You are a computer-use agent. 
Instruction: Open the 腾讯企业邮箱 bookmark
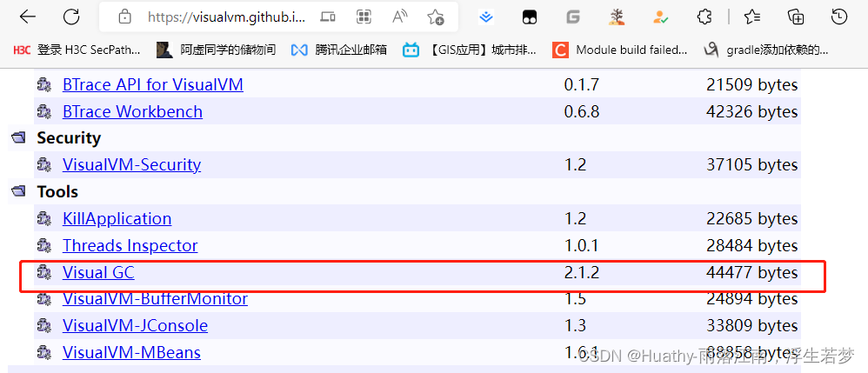click(339, 50)
